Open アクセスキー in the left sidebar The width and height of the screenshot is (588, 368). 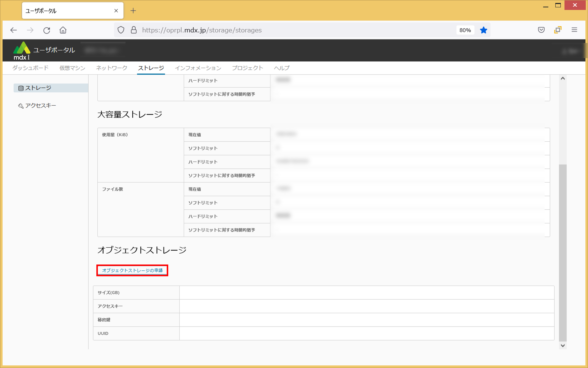37,106
